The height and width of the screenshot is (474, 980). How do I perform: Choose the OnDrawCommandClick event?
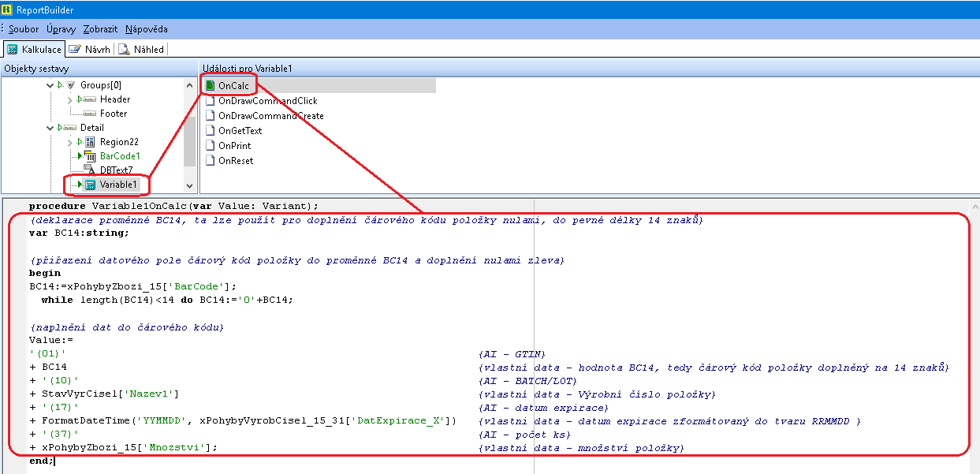click(267, 101)
